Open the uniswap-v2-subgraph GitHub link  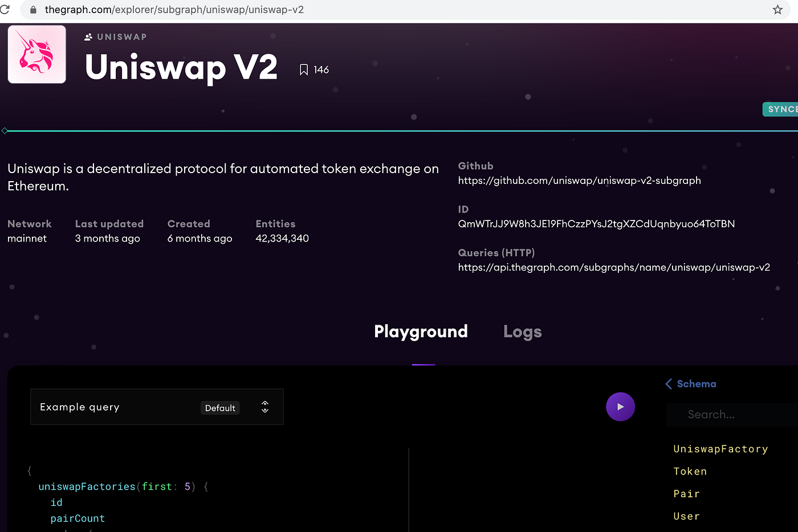click(x=579, y=180)
